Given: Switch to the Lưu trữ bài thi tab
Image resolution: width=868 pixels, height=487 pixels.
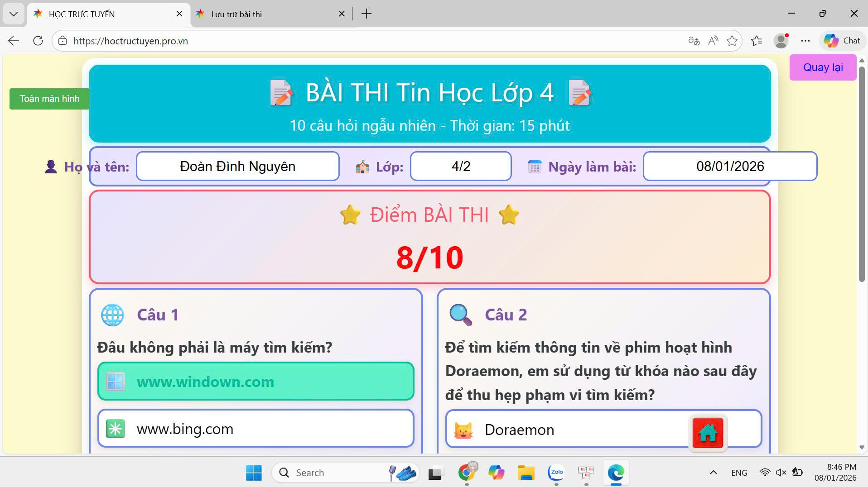Looking at the screenshot, I should (236, 14).
